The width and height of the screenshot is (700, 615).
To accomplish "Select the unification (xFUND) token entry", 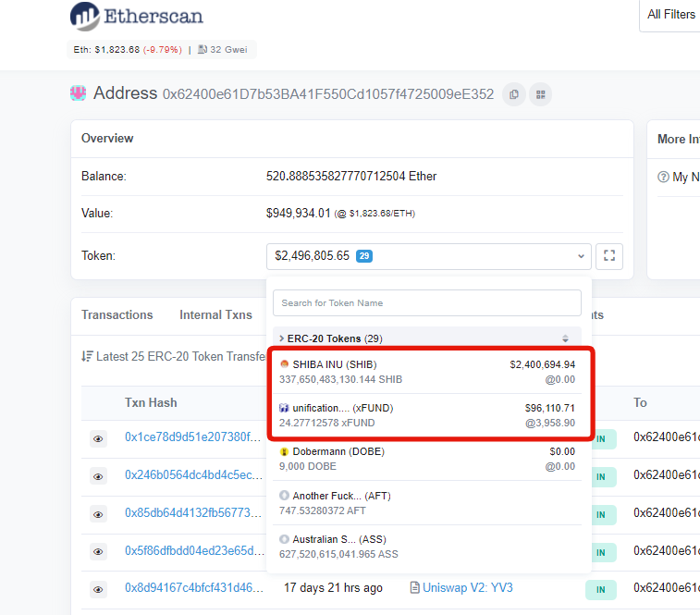I will [x=427, y=415].
